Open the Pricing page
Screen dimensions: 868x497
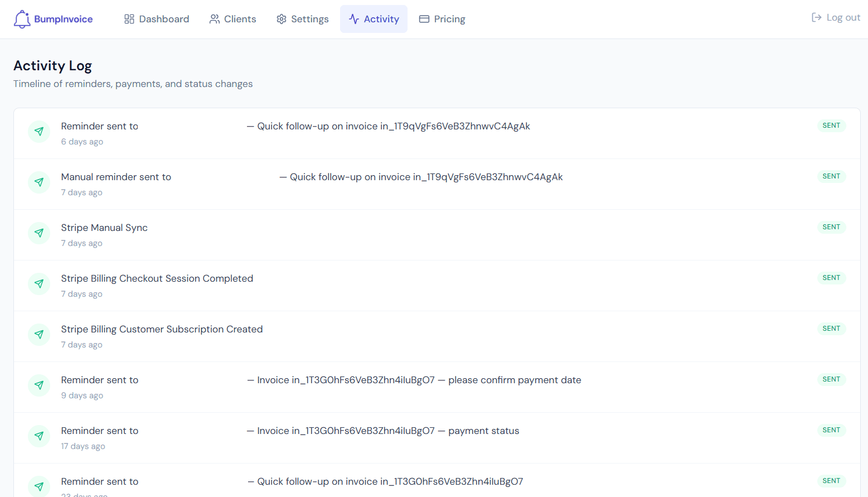coord(442,19)
